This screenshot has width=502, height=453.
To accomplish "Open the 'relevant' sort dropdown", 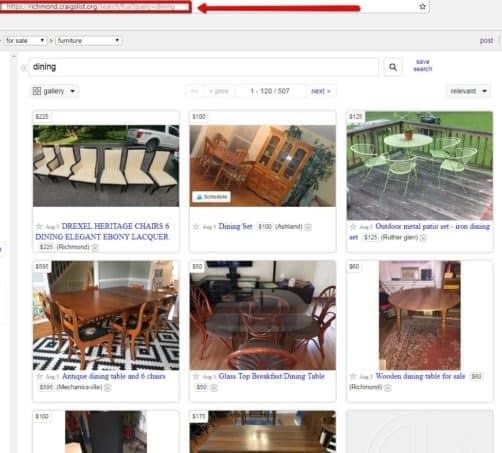I will coord(468,91).
